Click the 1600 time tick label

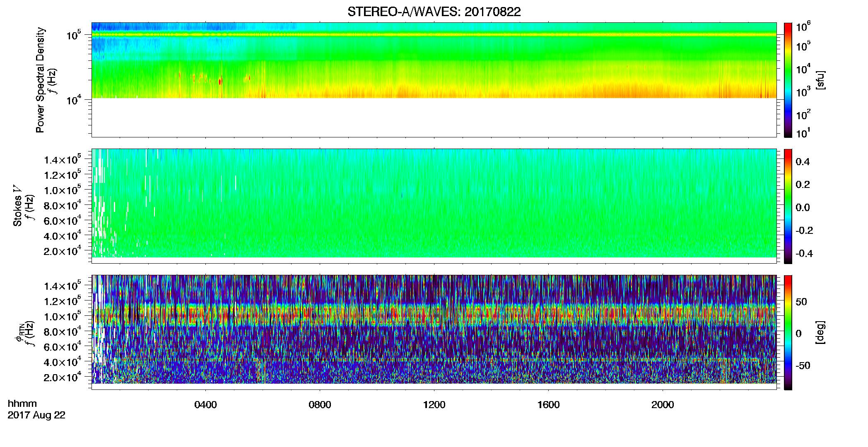click(548, 405)
